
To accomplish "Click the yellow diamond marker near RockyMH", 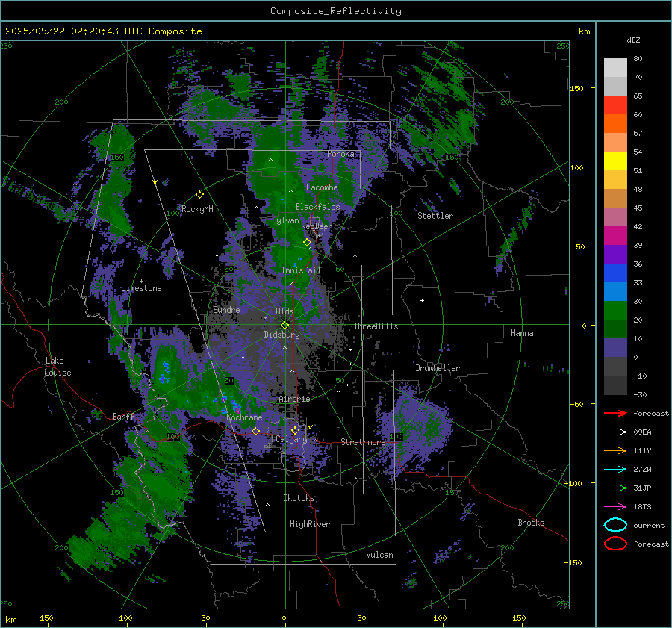I will 199,194.
